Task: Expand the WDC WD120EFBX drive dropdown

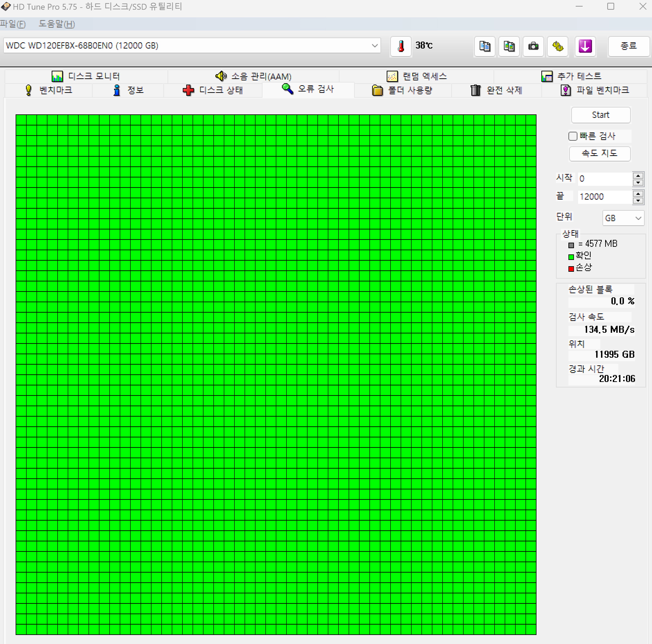Action: [375, 46]
